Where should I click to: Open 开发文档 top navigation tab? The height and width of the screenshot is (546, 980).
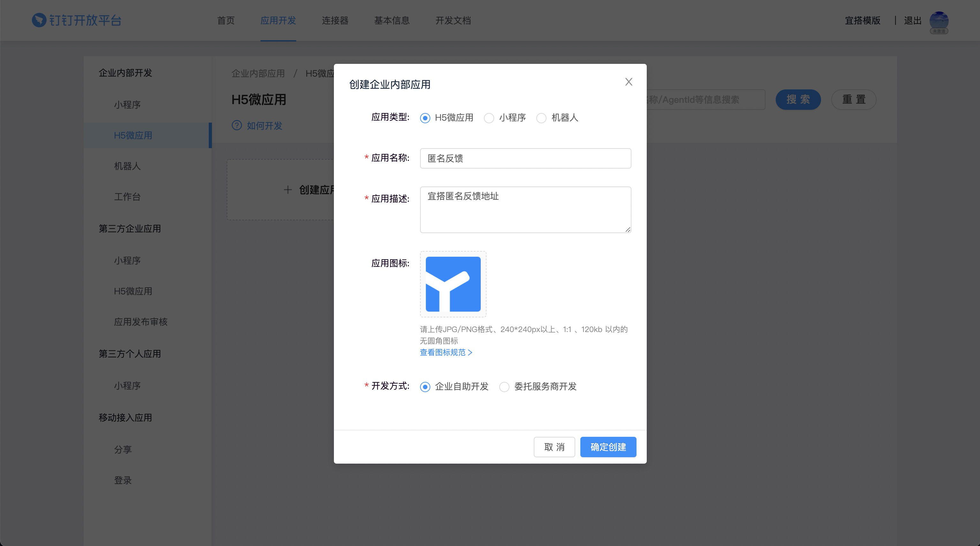click(x=453, y=20)
